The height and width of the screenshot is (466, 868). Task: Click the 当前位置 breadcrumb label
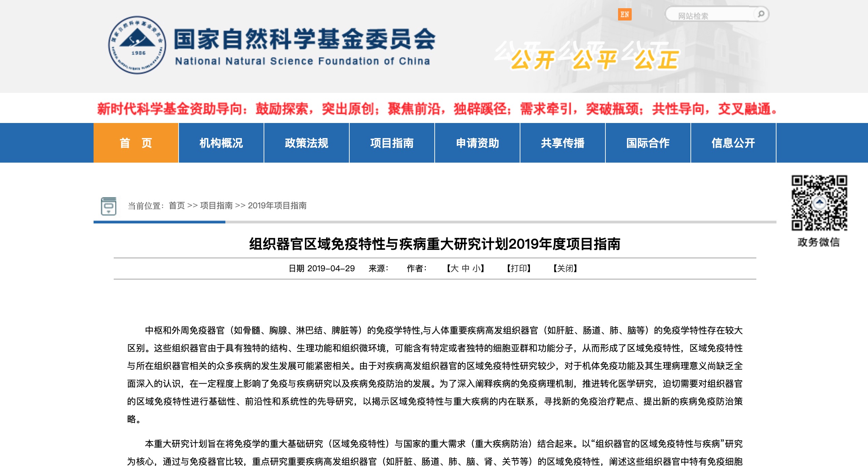pos(146,206)
